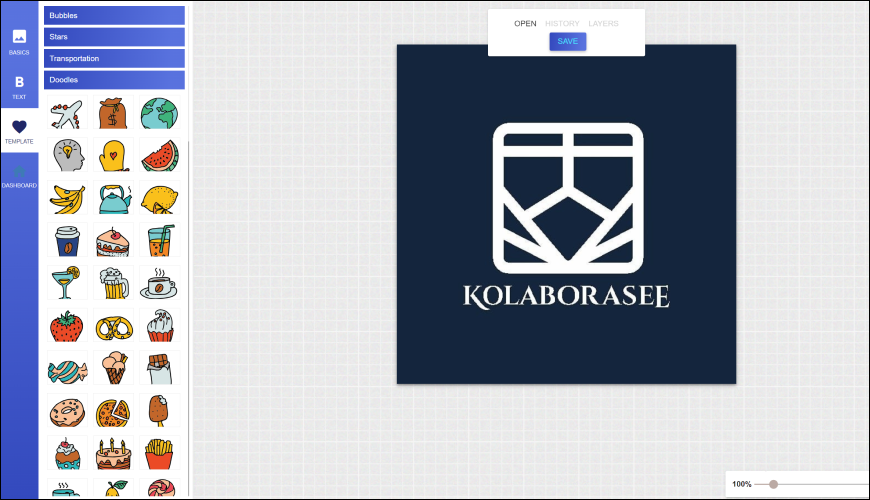Expand the Bubbles category

[x=114, y=16]
